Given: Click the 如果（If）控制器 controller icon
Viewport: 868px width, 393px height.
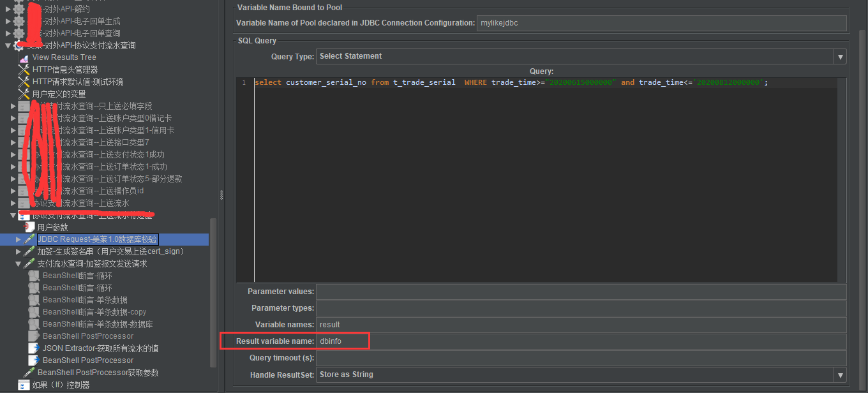Looking at the screenshot, I should click(24, 385).
